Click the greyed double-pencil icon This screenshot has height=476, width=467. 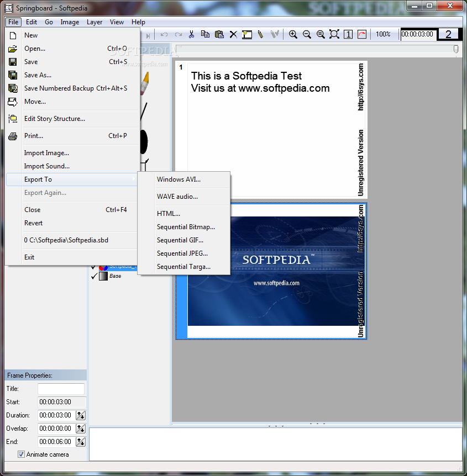(x=274, y=34)
